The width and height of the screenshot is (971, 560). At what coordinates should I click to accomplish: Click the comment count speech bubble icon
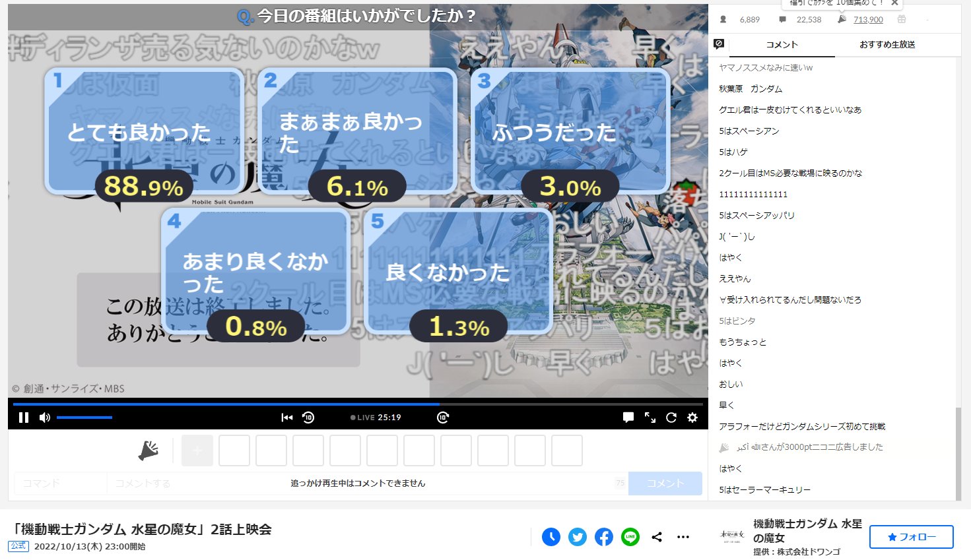782,20
